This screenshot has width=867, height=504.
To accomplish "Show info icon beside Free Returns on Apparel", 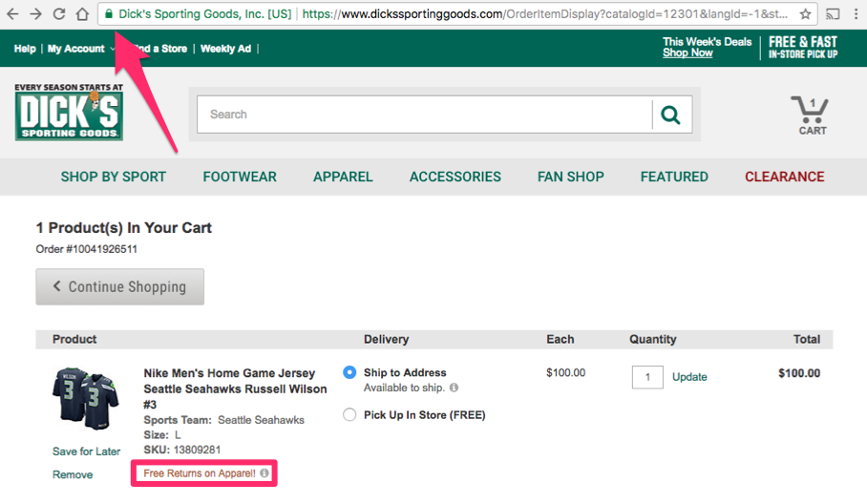I will click(x=264, y=473).
